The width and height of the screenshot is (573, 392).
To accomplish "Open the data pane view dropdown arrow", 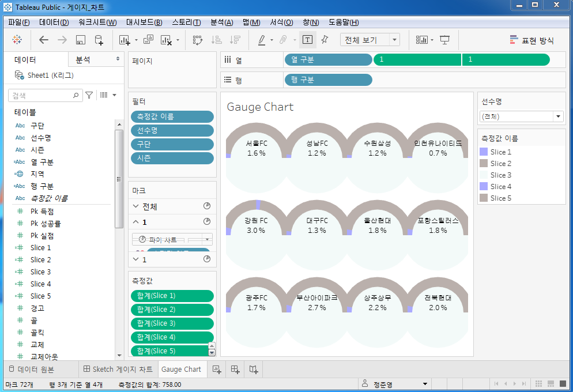I will (114, 95).
